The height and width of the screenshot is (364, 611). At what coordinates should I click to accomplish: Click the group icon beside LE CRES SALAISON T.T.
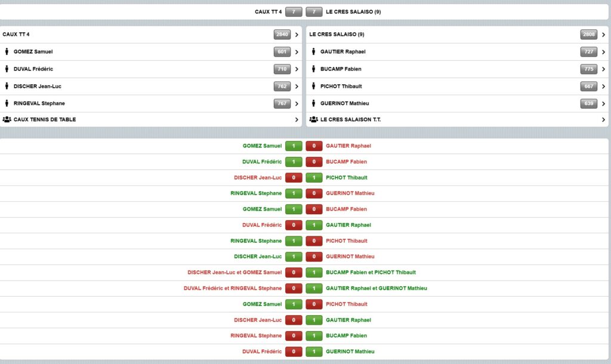click(314, 120)
